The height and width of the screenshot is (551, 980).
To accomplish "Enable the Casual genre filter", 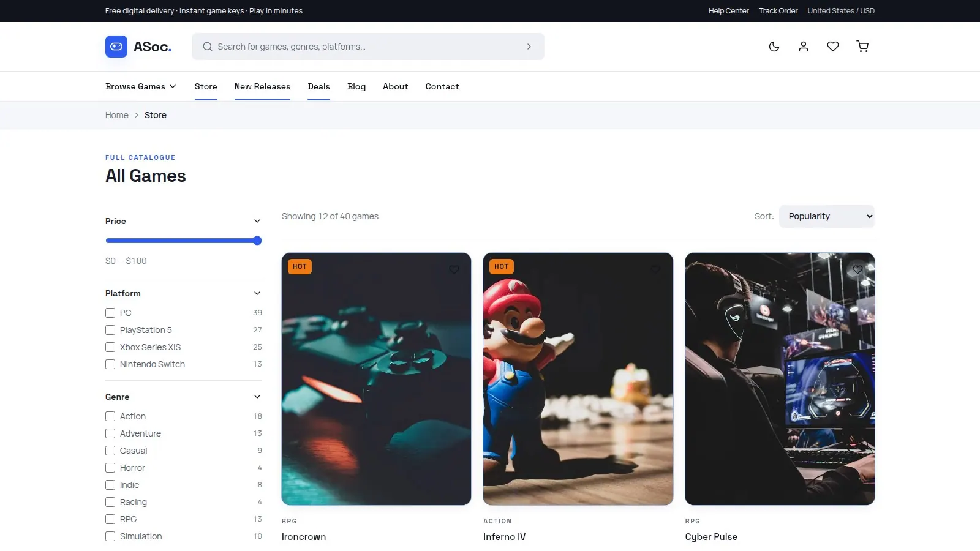I will (x=110, y=451).
